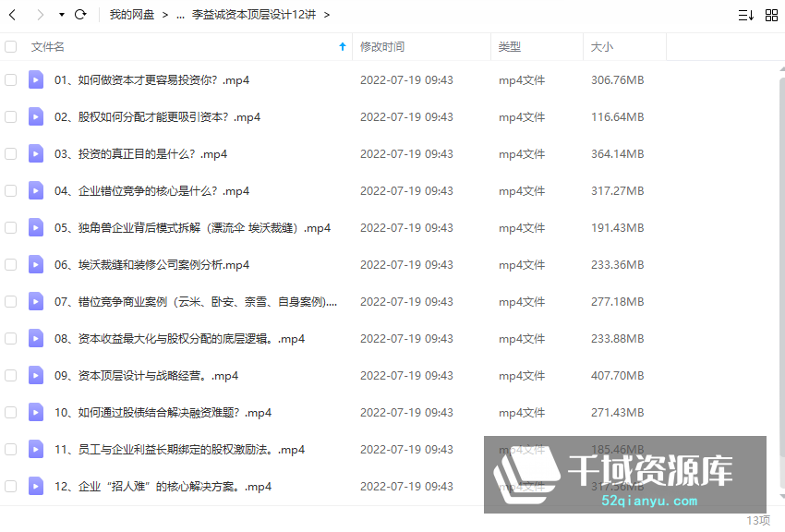This screenshot has width=785, height=532.
Task: Click video icon of 01、如何做资本才更容易投资你
Action: tap(35, 79)
